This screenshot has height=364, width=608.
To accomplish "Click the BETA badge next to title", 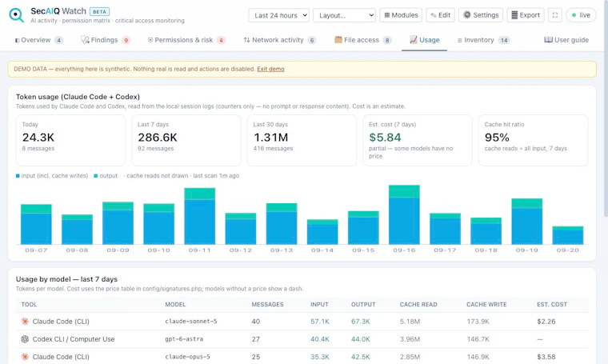I will pyautogui.click(x=100, y=12).
